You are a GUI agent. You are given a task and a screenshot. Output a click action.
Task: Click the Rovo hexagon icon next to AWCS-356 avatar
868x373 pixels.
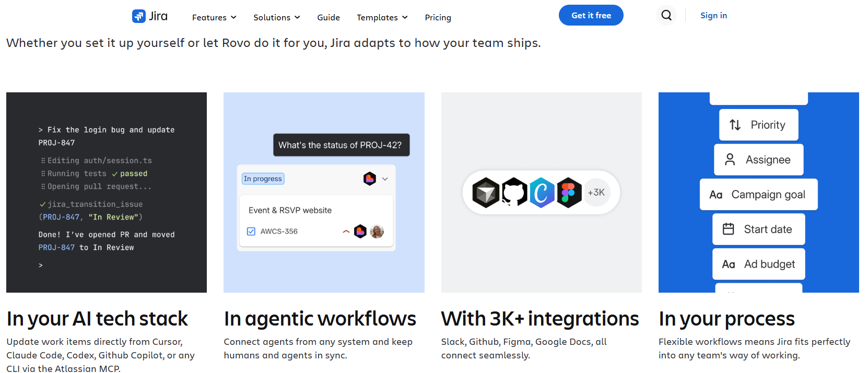pyautogui.click(x=360, y=231)
